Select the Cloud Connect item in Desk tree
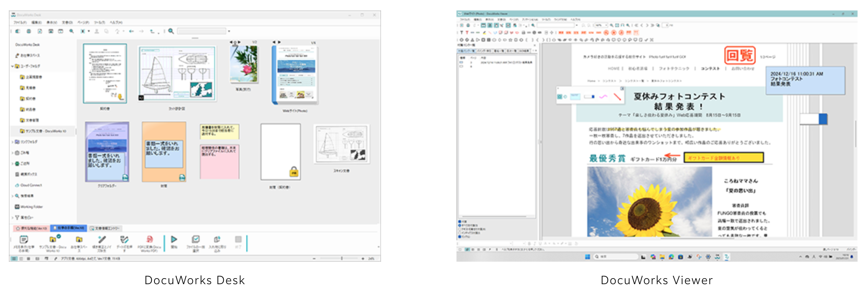 pyautogui.click(x=31, y=185)
